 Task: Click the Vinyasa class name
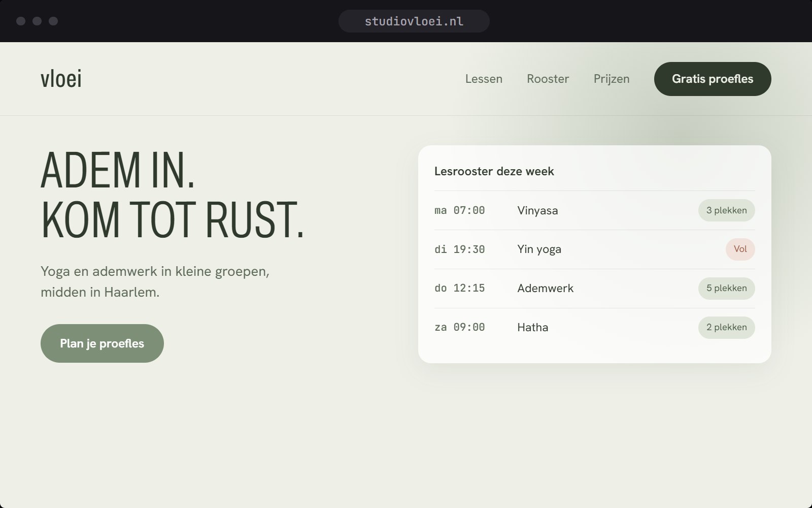click(537, 210)
